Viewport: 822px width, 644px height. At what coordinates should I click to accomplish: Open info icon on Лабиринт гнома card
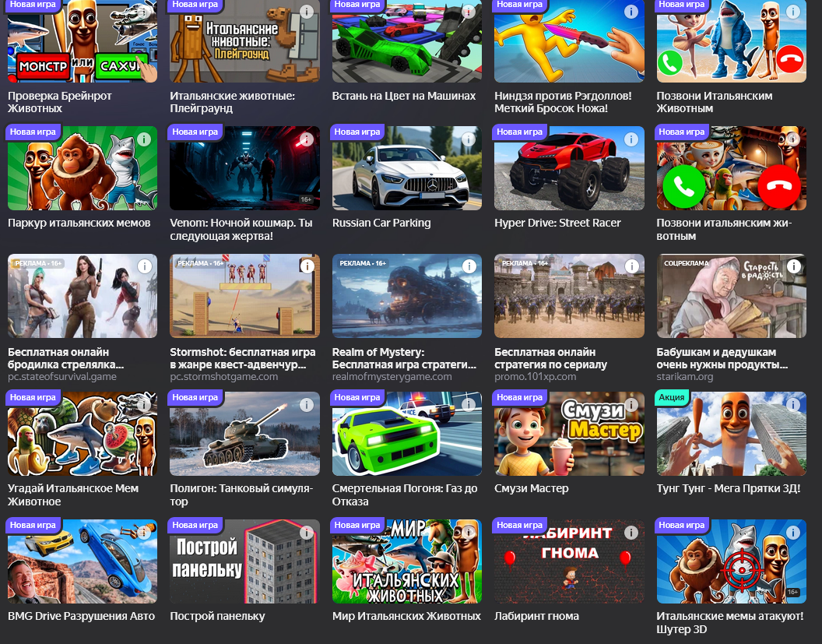click(631, 533)
